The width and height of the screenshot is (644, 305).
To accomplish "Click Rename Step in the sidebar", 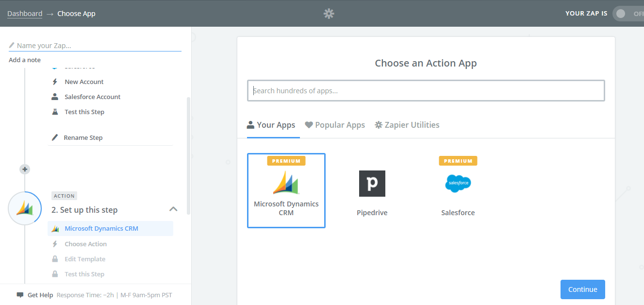I will click(83, 137).
